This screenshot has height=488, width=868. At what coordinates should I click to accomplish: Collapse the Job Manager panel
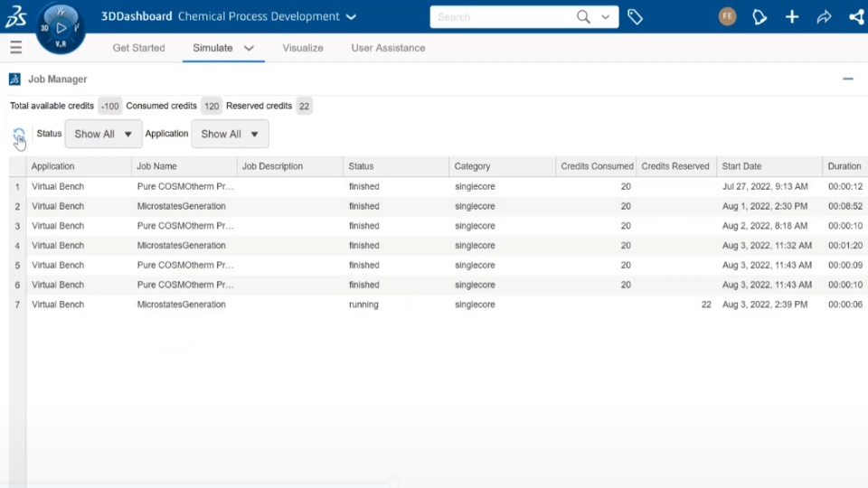(848, 80)
